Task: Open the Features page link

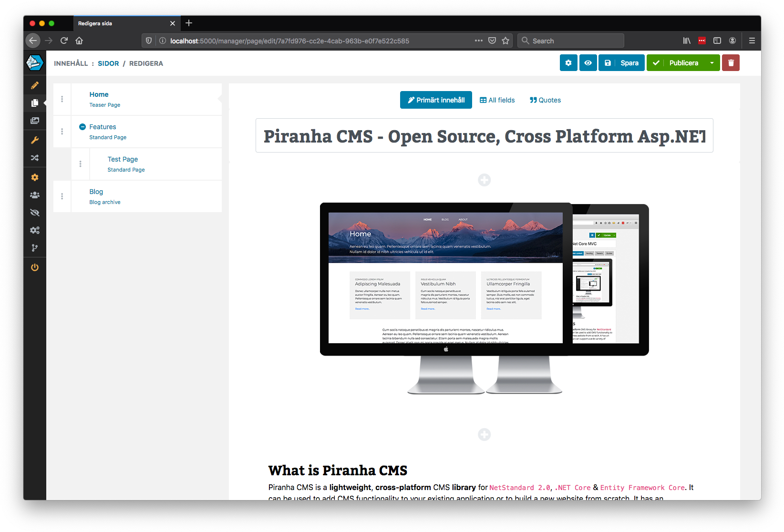Action: 103,127
